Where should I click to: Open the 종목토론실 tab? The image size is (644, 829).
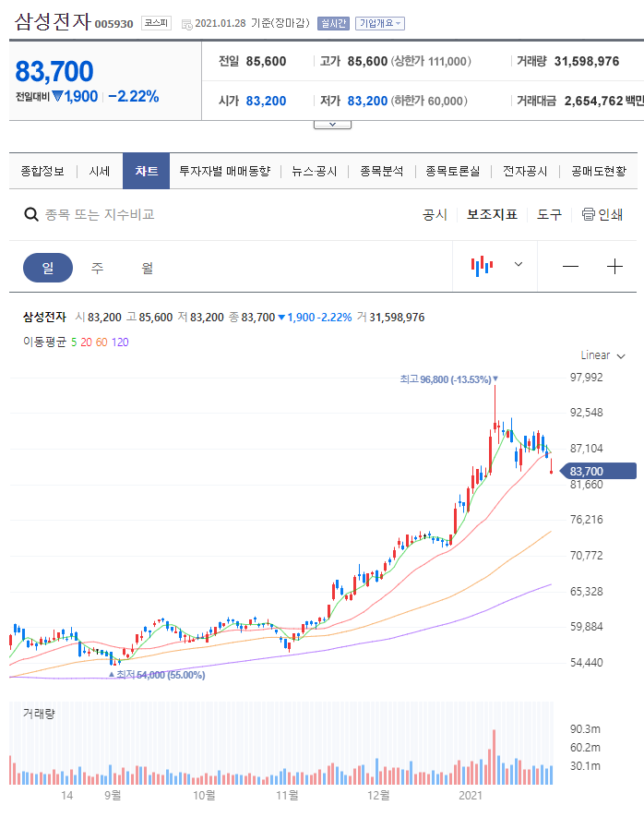pos(453,172)
